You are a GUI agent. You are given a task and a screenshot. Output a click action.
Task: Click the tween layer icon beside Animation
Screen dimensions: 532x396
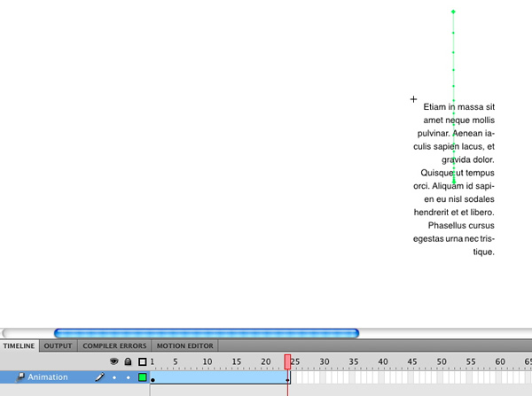point(20,377)
